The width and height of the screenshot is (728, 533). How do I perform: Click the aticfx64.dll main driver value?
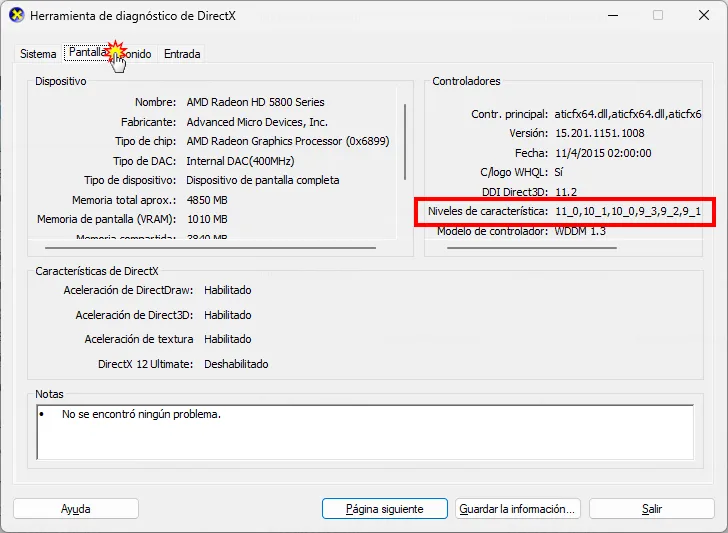point(628,114)
